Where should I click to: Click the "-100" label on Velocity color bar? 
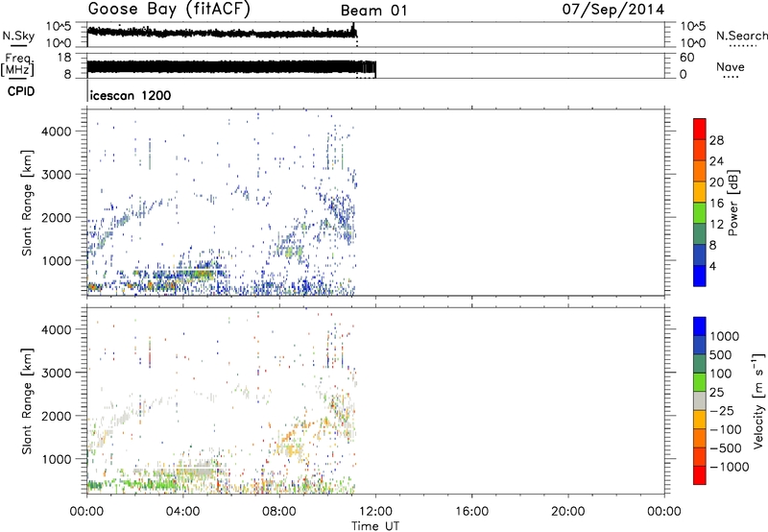[725, 429]
